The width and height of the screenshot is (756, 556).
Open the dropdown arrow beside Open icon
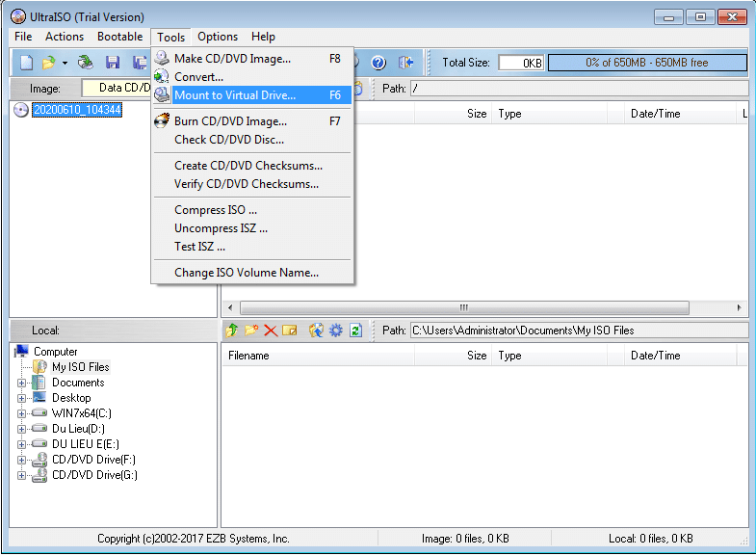click(65, 63)
